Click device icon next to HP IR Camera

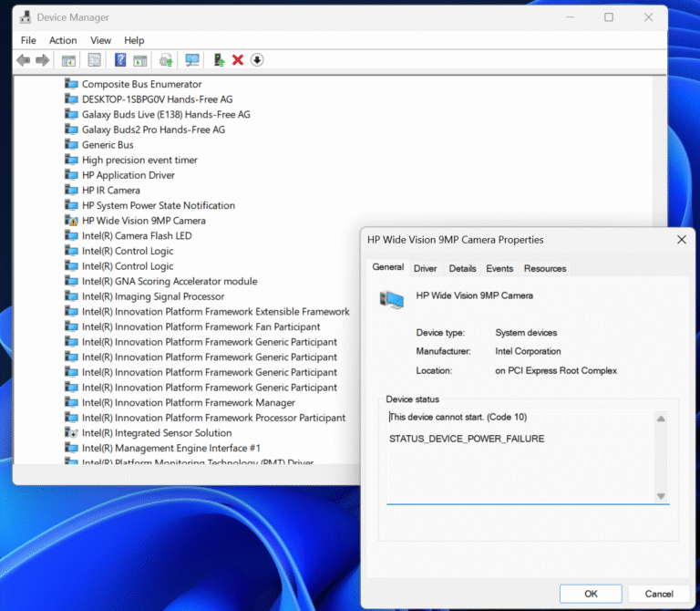71,191
